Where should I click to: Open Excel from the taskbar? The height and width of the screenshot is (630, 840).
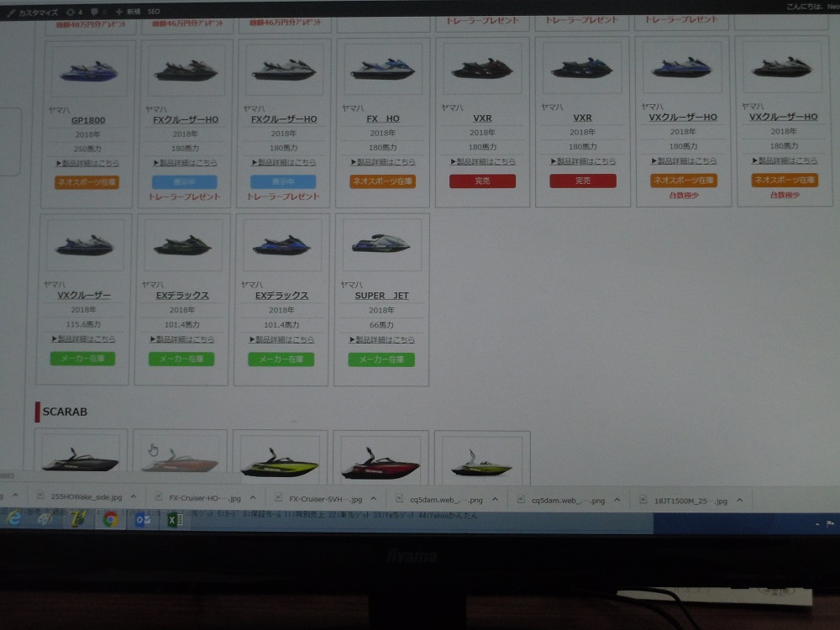176,520
